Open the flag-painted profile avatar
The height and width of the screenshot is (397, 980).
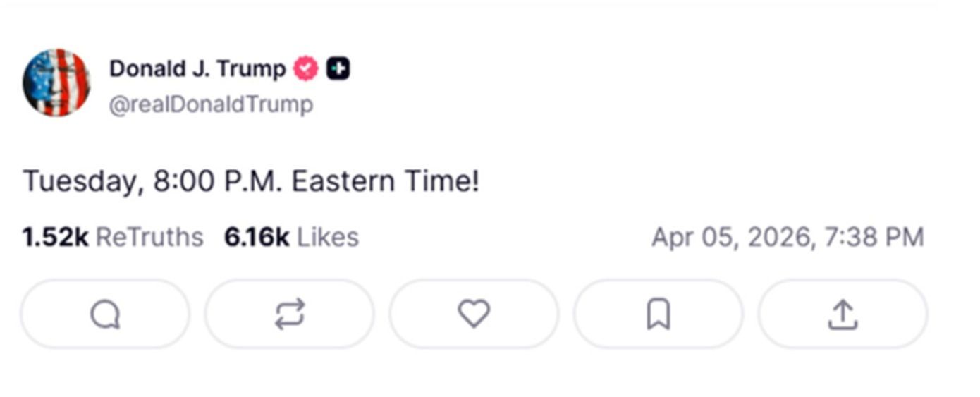click(56, 83)
